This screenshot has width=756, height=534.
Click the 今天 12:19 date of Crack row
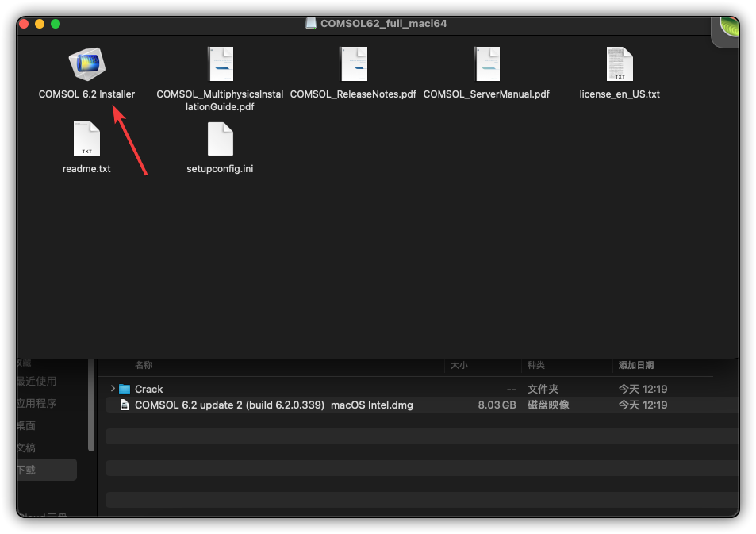click(643, 389)
